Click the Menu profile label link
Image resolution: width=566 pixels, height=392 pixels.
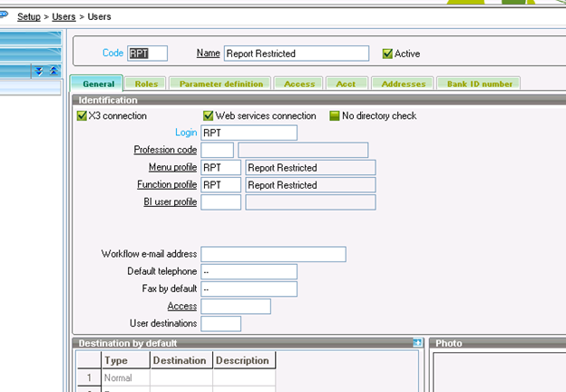(172, 168)
